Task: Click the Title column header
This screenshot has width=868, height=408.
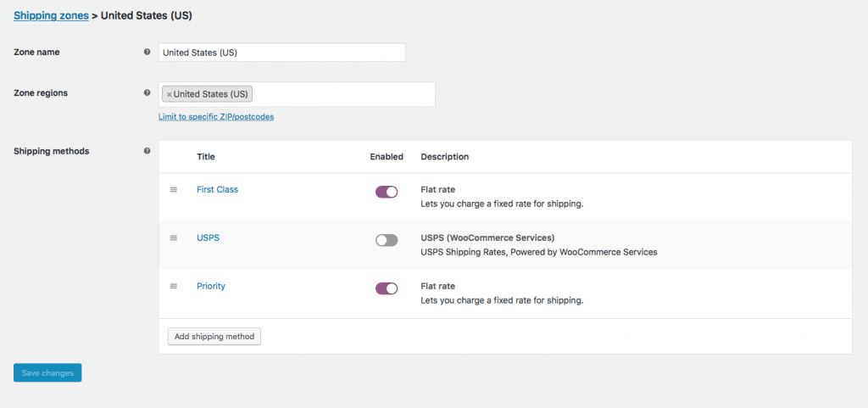Action: 206,157
